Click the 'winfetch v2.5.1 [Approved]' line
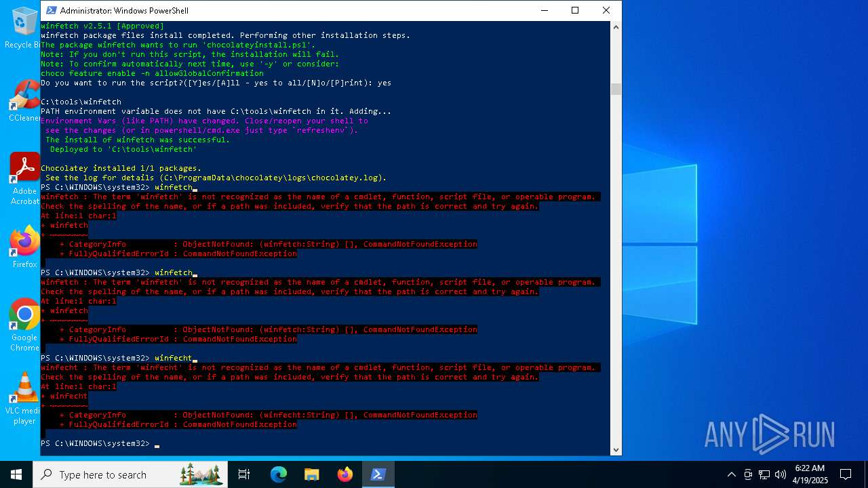Viewport: 868px width, 488px height. [102, 26]
